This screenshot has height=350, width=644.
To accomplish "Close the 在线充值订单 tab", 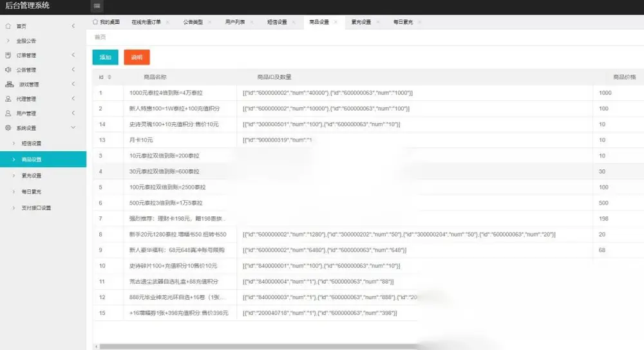I will click(x=167, y=22).
